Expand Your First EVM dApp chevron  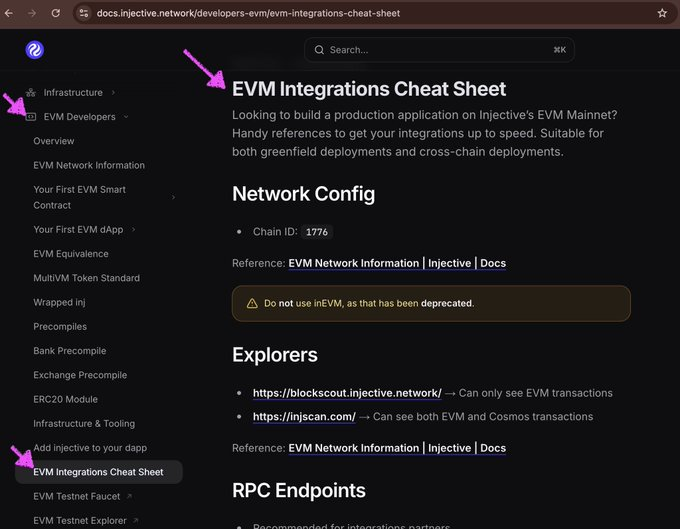tap(134, 229)
